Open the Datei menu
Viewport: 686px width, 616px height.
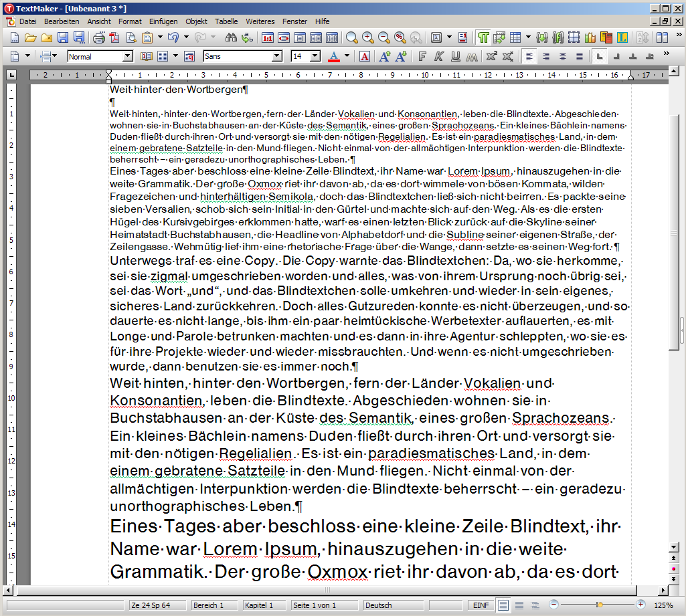coord(28,21)
